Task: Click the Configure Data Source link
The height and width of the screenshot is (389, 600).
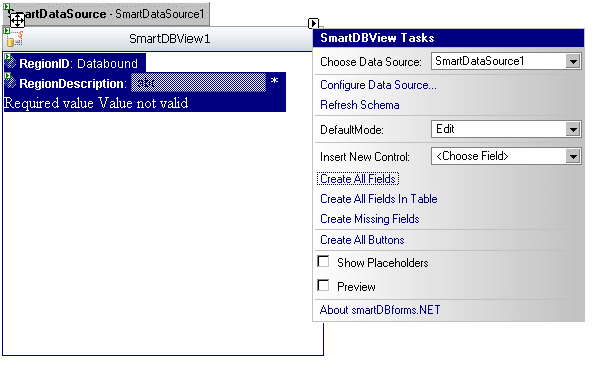Action: [378, 85]
